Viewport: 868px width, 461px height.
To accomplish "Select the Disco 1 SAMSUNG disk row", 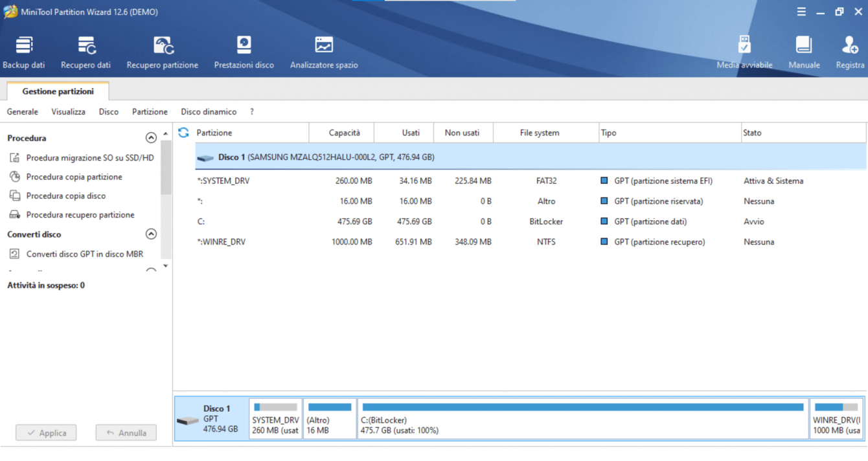I will (x=531, y=157).
